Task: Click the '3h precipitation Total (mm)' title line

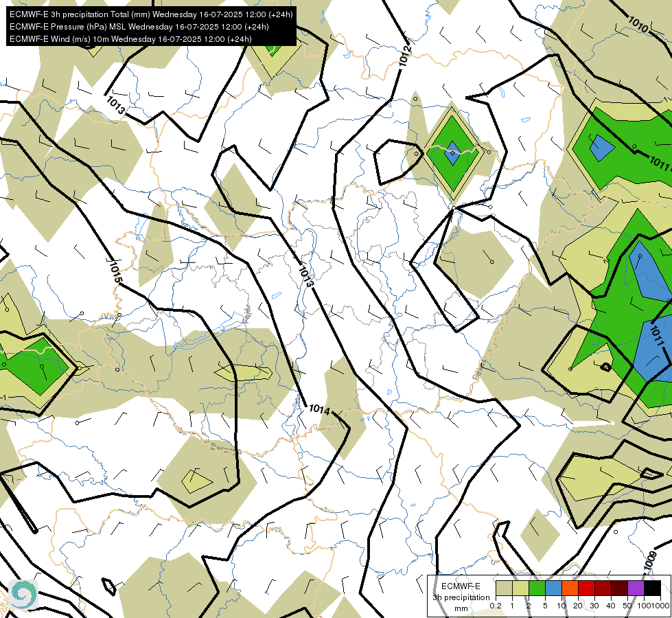Action: (151, 14)
